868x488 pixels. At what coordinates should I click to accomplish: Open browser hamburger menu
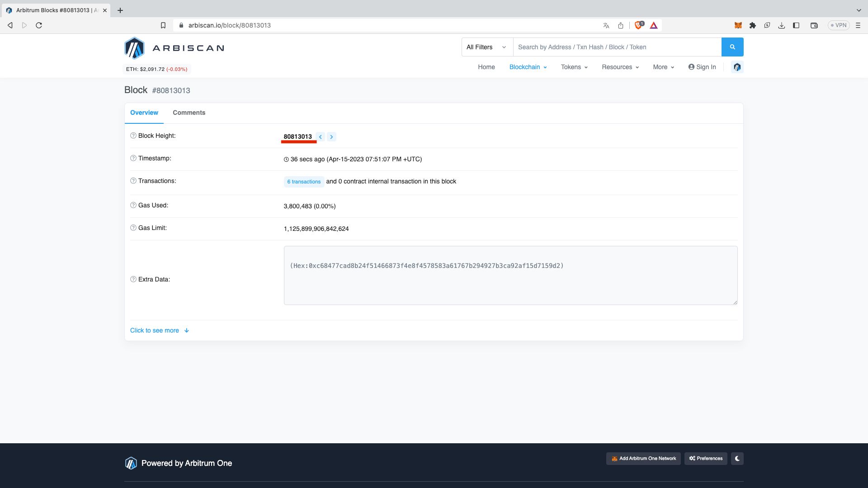click(858, 25)
